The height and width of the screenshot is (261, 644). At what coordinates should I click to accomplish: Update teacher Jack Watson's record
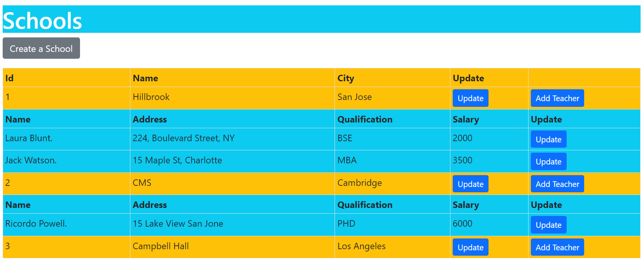click(x=548, y=161)
